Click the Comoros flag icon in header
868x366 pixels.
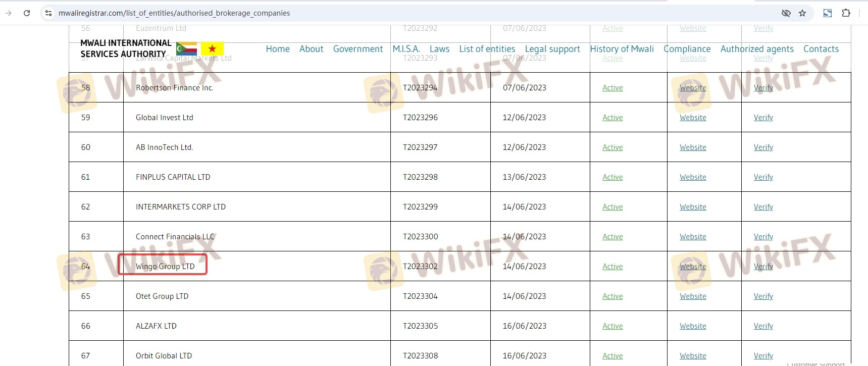(186, 49)
